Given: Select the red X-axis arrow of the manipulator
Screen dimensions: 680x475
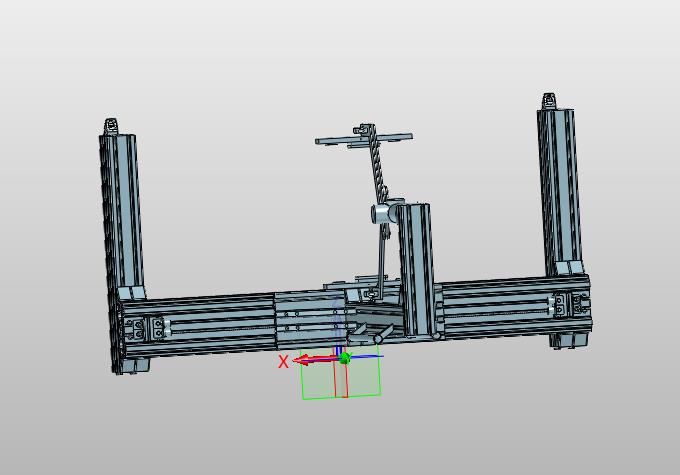Looking at the screenshot, I should (316, 360).
